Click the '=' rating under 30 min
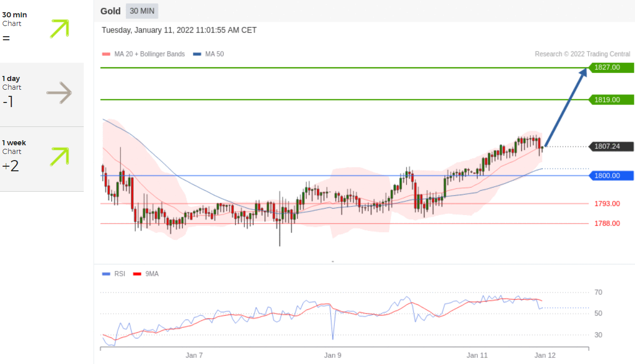The height and width of the screenshot is (364, 635). (x=6, y=38)
